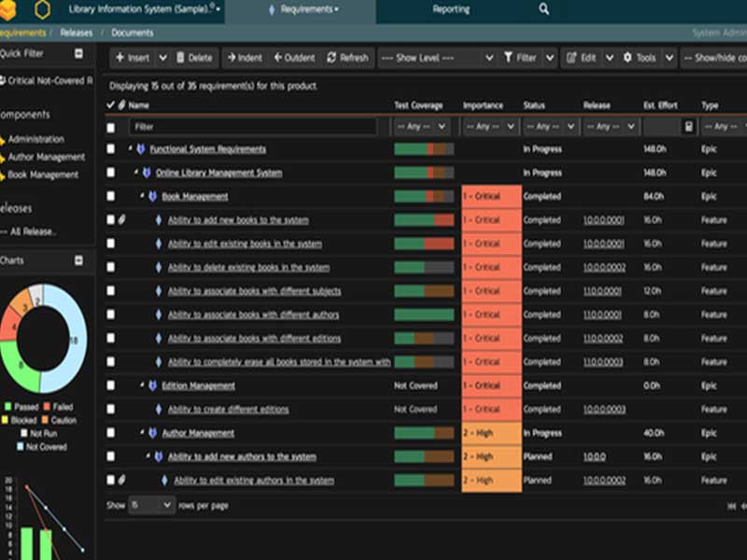Switch to the Reporting tab
The height and width of the screenshot is (560, 747).
point(451,9)
